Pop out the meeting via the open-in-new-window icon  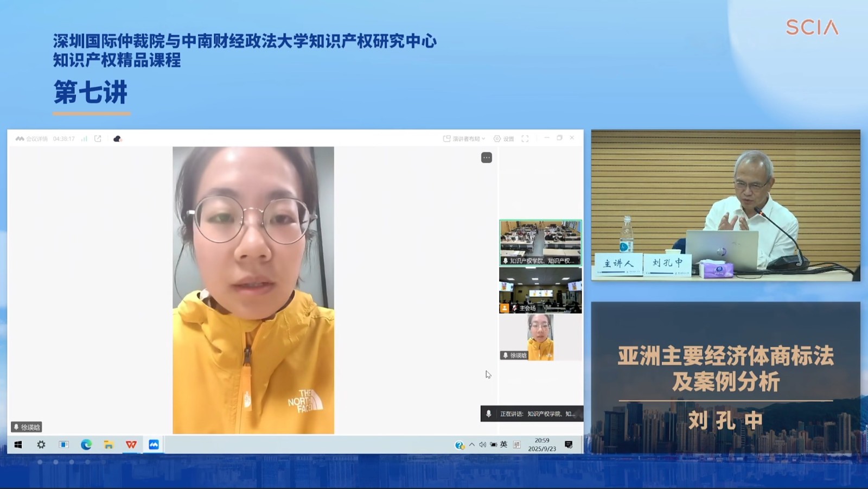[x=98, y=138]
